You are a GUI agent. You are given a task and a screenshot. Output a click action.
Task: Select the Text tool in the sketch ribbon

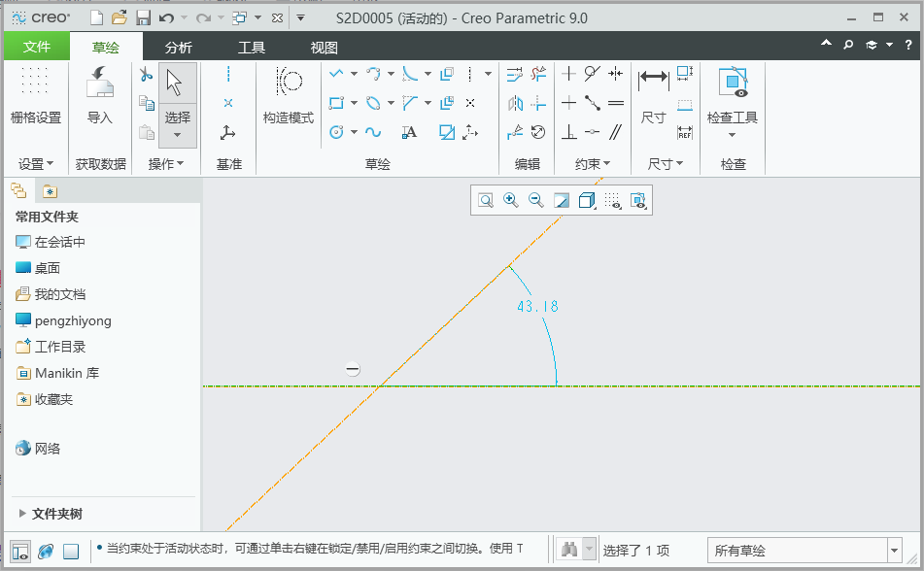click(410, 132)
